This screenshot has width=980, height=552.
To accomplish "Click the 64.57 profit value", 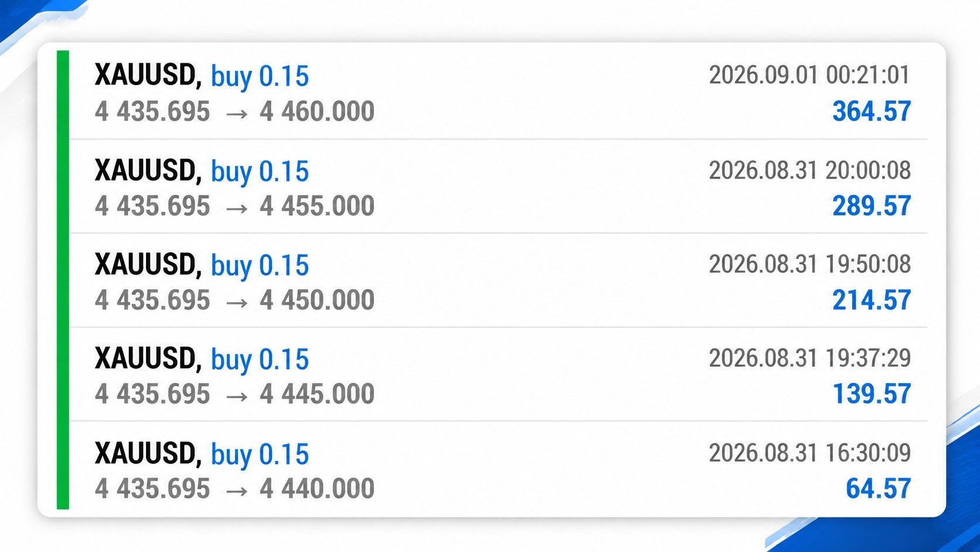I will (878, 489).
